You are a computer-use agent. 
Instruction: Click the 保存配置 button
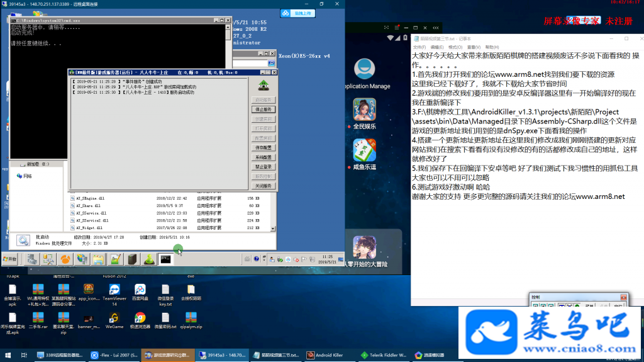264,148
